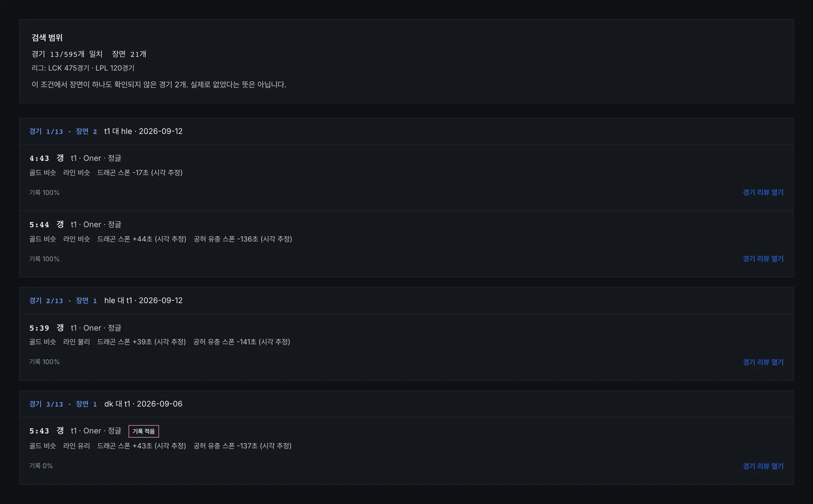This screenshot has height=504, width=813.
Task: Select the 5:44 gank timestamp
Action: [x=39, y=224]
